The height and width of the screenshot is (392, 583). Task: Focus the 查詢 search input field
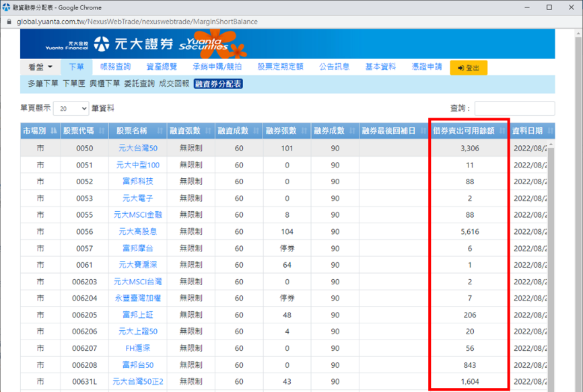tap(514, 108)
